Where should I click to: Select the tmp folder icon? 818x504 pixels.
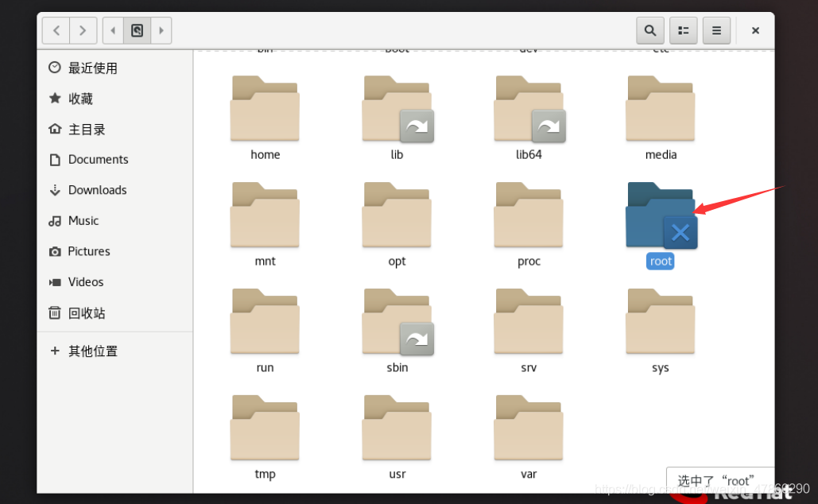click(x=265, y=428)
